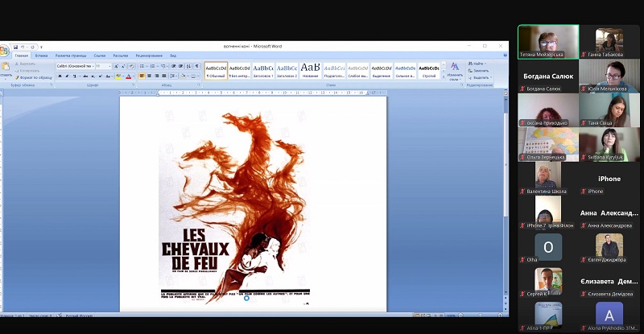Select Тетяна Мейзерська's video tile

tap(548, 42)
